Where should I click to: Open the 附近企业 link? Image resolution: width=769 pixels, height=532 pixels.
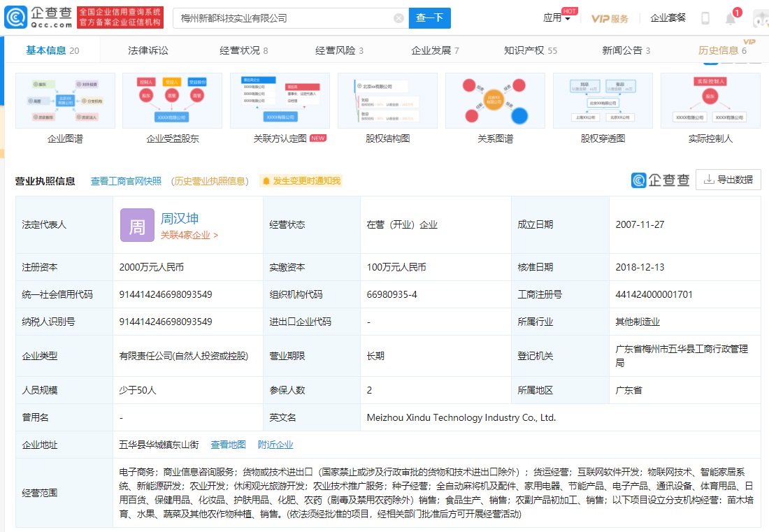point(275,445)
